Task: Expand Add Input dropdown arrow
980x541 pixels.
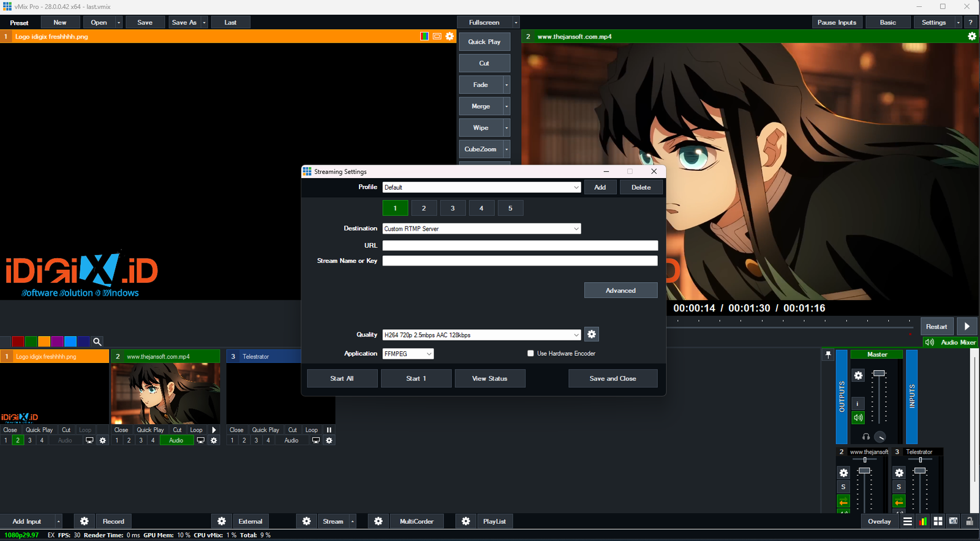Action: click(x=58, y=521)
